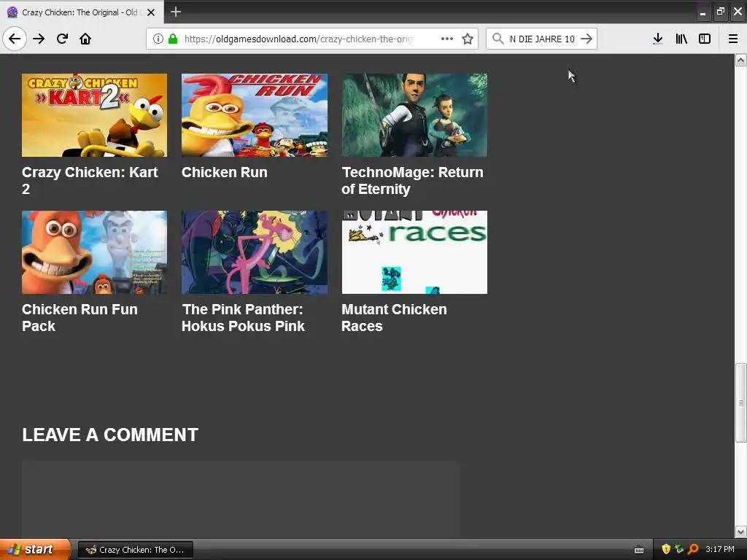View secure connection padlock details

click(173, 39)
